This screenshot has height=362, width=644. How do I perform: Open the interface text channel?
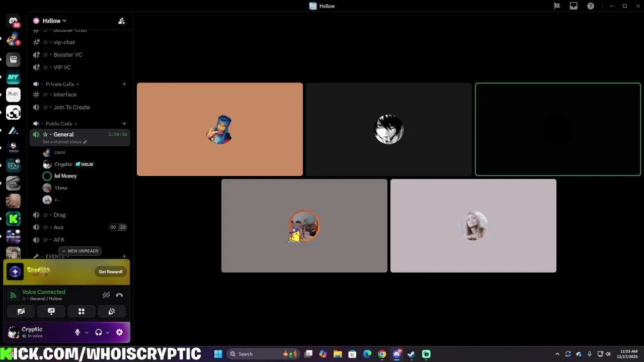[80, 95]
